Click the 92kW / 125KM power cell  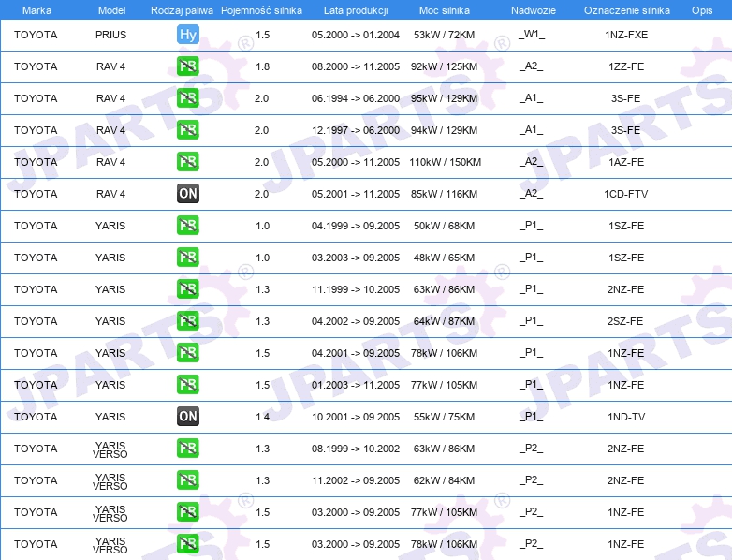tap(444, 66)
